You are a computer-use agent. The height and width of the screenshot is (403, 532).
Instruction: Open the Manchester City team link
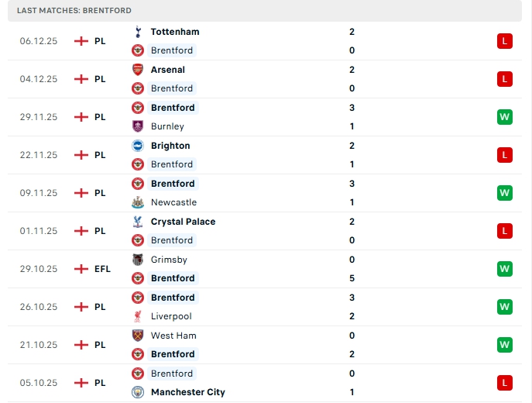188,392
